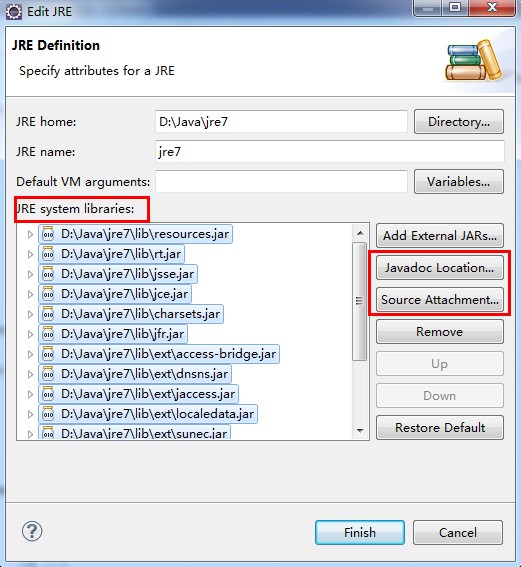Click Add External JARs button
The image size is (521, 567).
coord(440,236)
